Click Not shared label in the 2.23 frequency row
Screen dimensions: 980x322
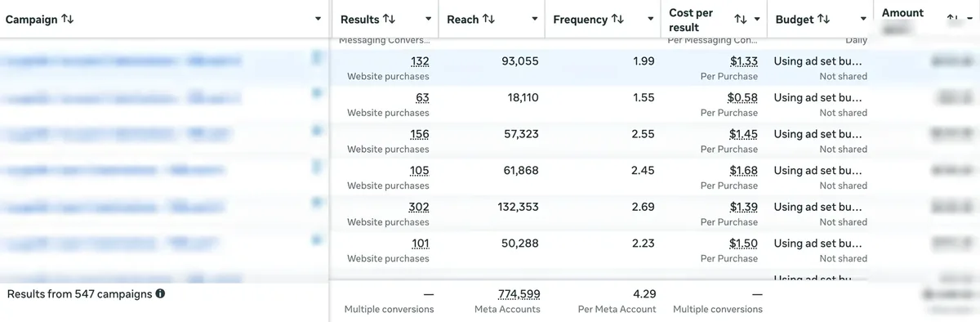point(844,258)
